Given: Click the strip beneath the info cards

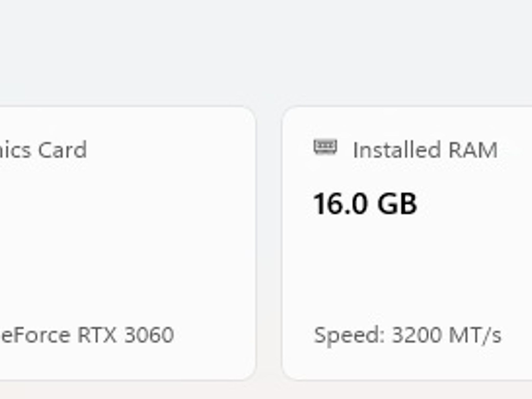Looking at the screenshot, I should click(266, 390).
